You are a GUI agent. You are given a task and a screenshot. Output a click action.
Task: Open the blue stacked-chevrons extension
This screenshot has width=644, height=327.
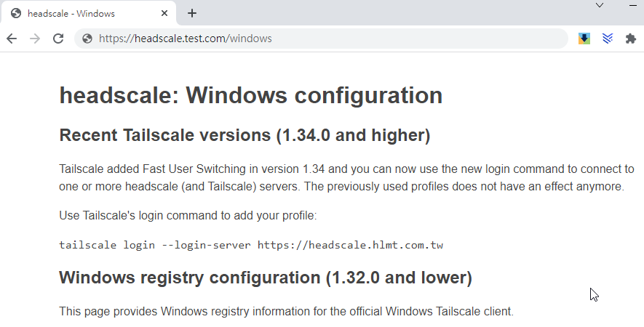pyautogui.click(x=608, y=39)
